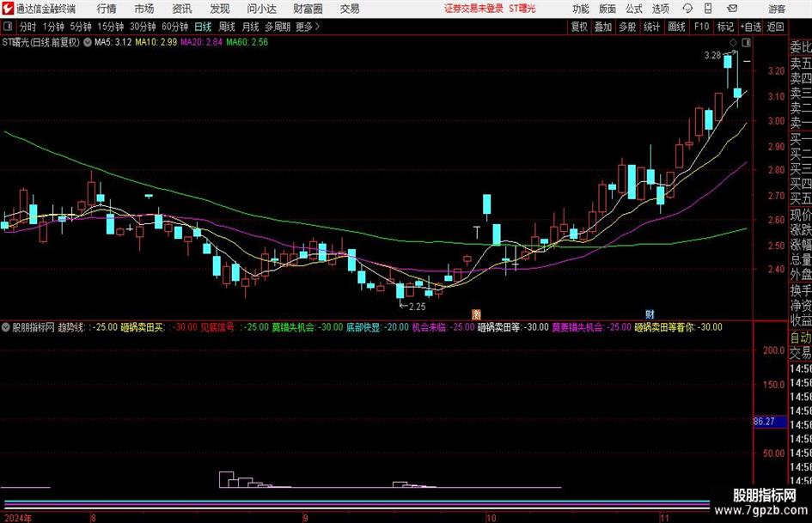Image resolution: width=812 pixels, height=523 pixels.
Task: Open the 多周期 multi-period view
Action: pos(278,27)
